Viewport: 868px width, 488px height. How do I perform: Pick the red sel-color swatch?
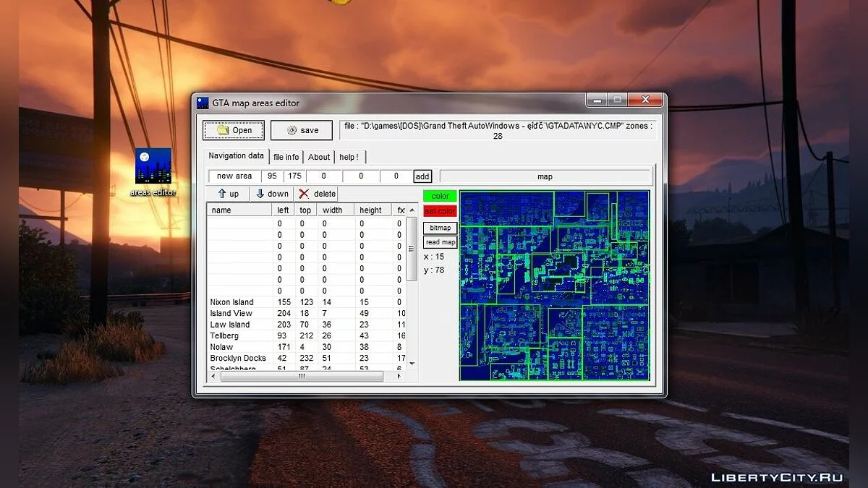[x=440, y=211]
